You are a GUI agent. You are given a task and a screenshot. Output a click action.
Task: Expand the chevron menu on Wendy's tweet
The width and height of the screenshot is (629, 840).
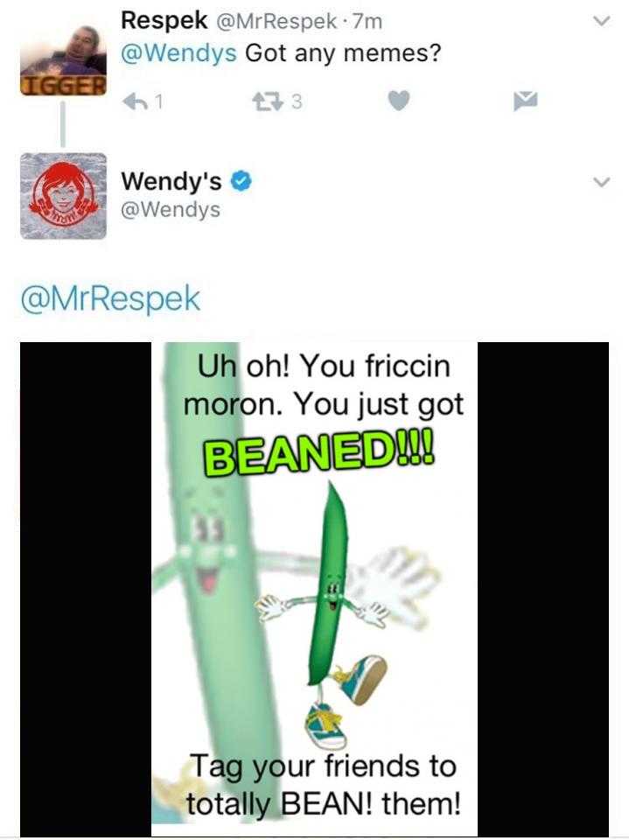tap(602, 182)
